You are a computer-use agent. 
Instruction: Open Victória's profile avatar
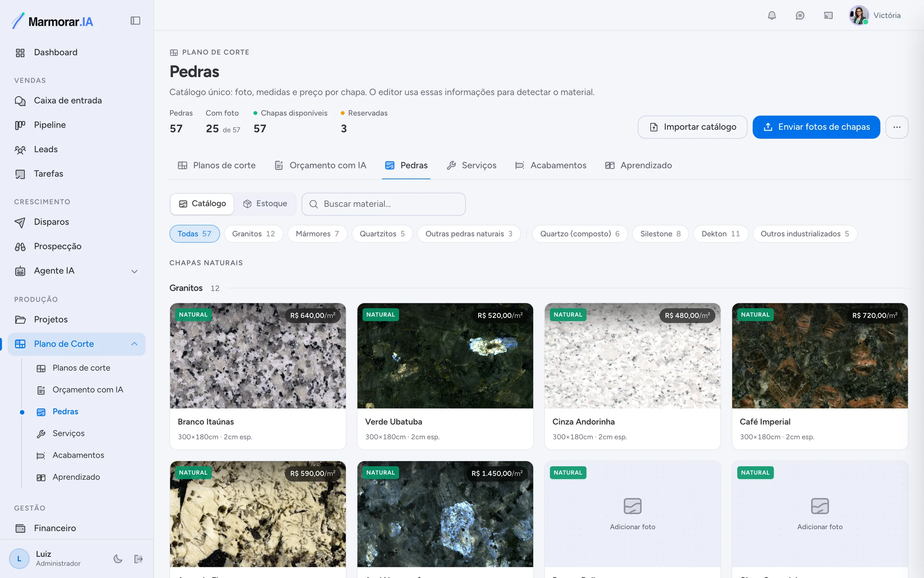click(859, 15)
